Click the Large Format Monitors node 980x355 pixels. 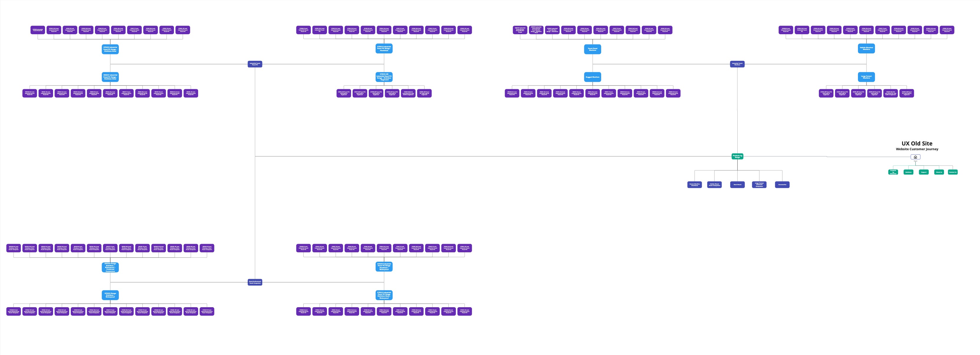coord(866,77)
